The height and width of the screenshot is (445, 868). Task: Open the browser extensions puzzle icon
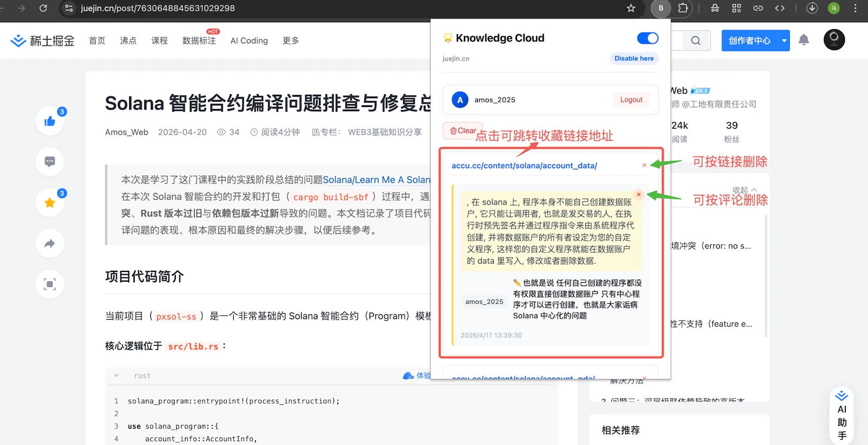pos(683,8)
